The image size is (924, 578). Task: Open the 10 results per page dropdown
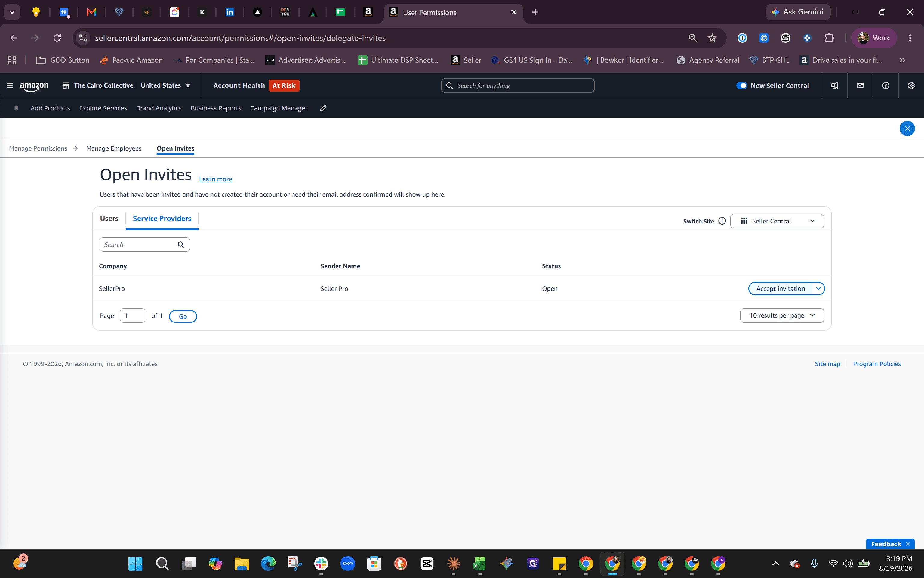coord(782,315)
